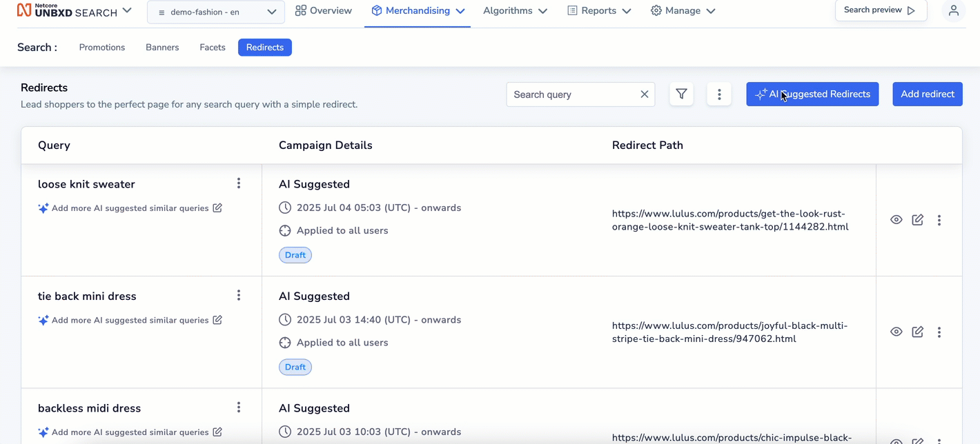Viewport: 980px width, 444px height.
Task: Click the gear icon in the Manage menu
Action: pyautogui.click(x=656, y=10)
